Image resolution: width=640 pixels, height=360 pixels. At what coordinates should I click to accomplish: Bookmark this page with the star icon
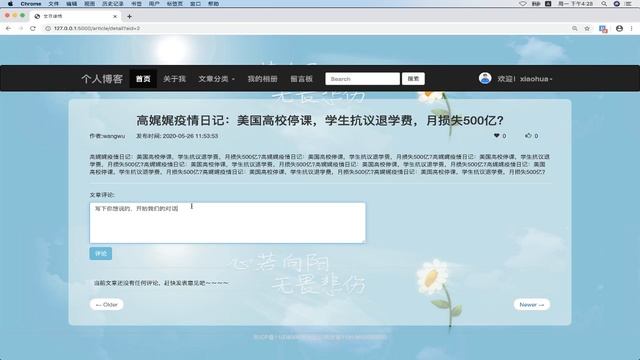pos(587,28)
